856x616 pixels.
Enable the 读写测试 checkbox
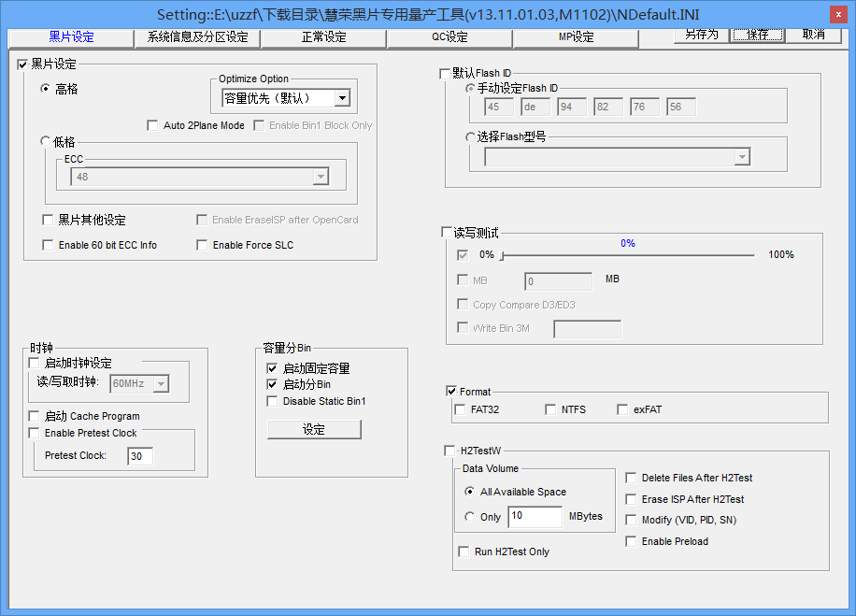pyautogui.click(x=446, y=233)
